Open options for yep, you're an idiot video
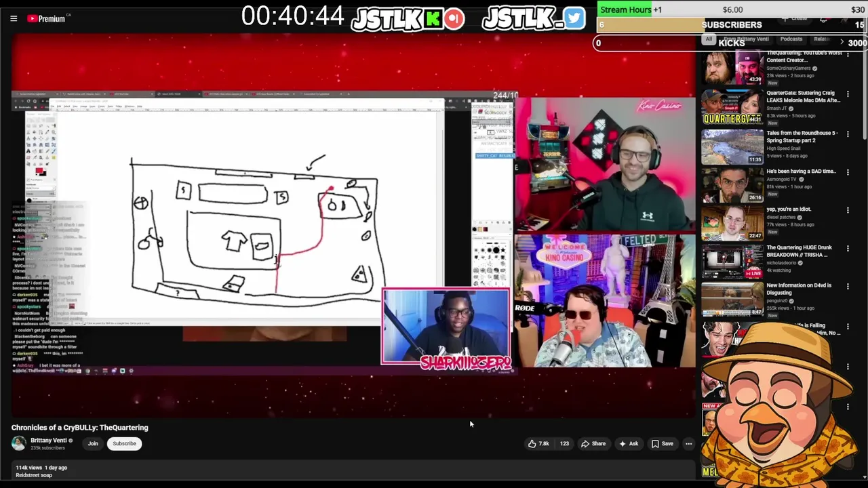 click(x=848, y=210)
